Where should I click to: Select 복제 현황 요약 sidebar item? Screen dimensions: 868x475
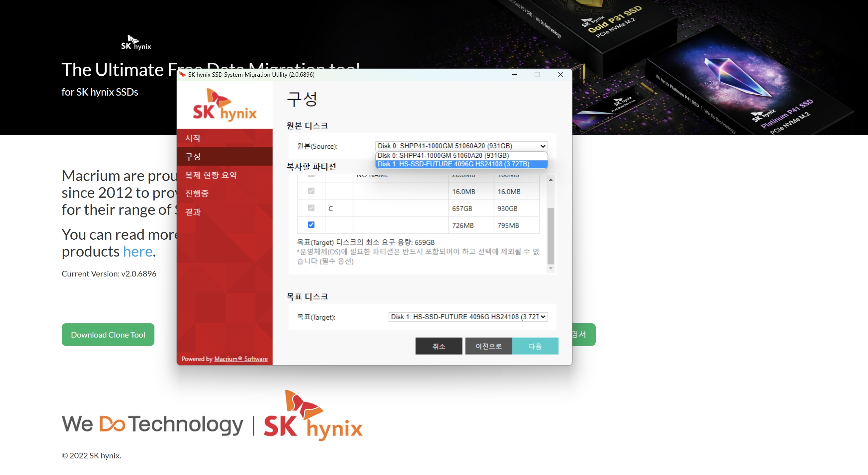tap(211, 175)
